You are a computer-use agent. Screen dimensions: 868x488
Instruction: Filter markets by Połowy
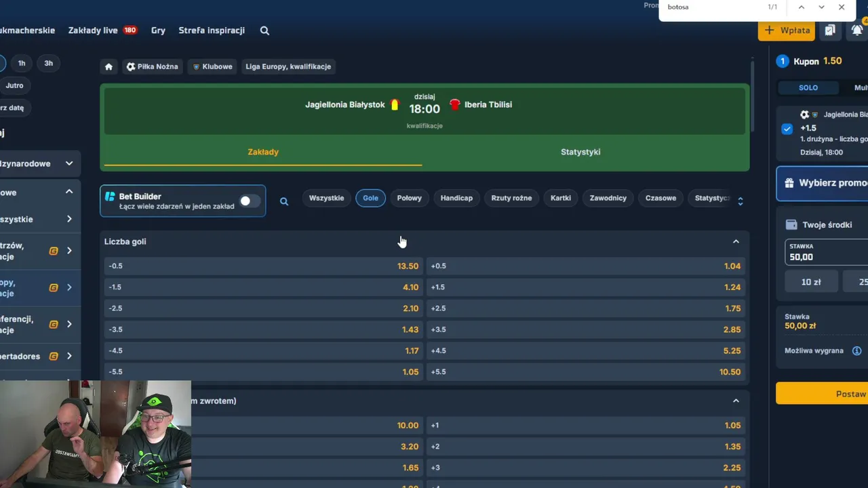click(409, 198)
